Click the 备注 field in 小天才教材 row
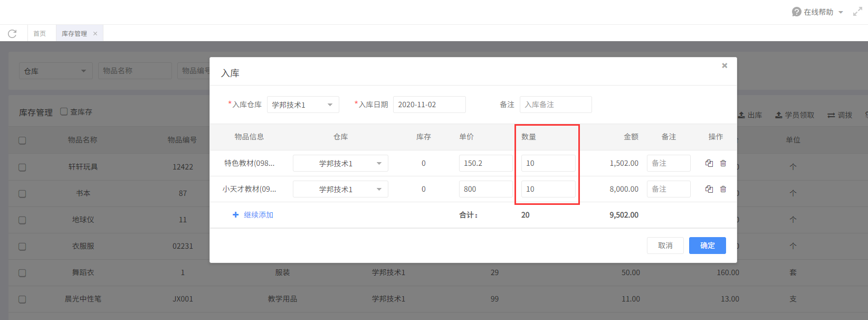The height and width of the screenshot is (320, 868). [669, 189]
